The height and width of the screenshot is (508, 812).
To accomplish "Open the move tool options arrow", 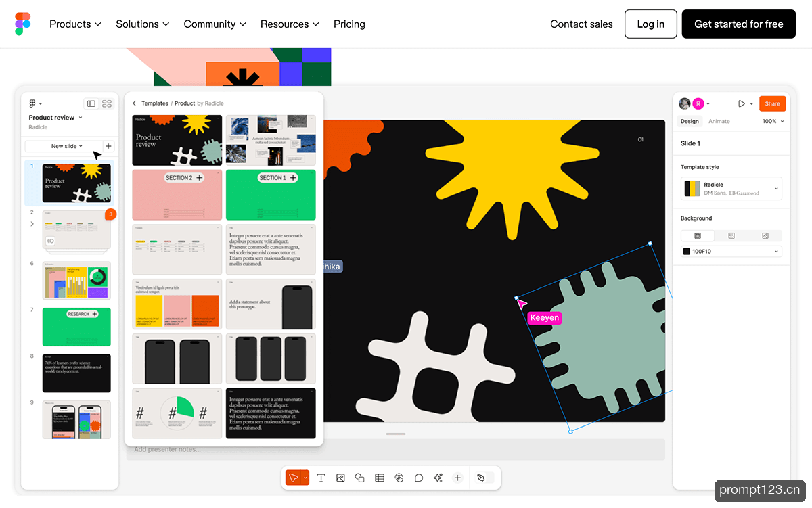I will pyautogui.click(x=305, y=478).
